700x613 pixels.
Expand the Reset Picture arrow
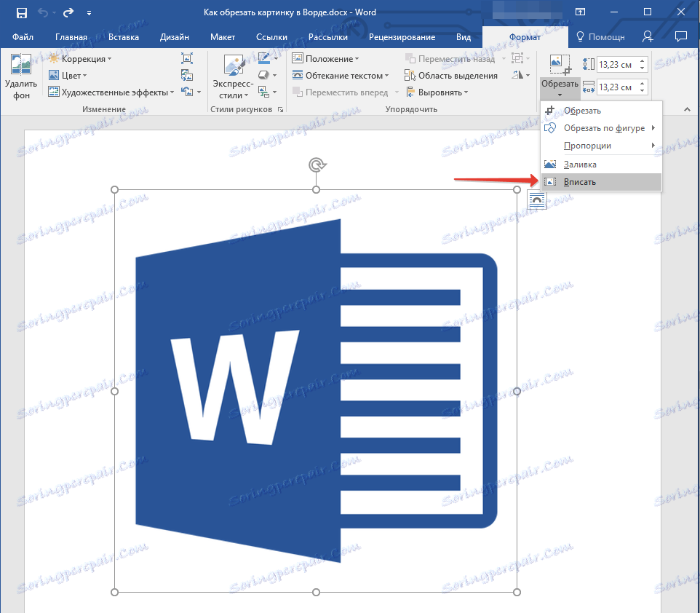199,92
